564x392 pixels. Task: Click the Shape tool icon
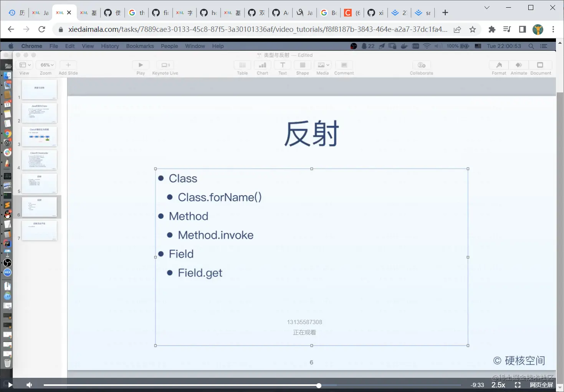pos(303,65)
